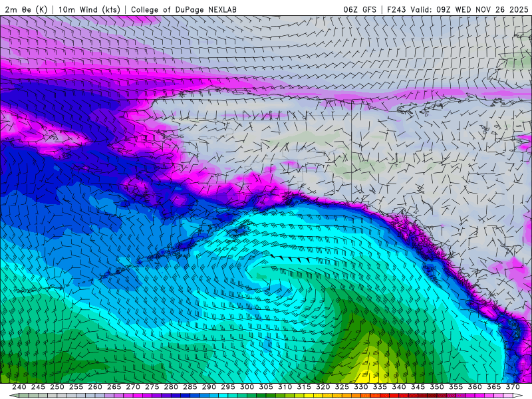Select the "College of DuPage NEXLAB" text
532x399 pixels.
(184, 9)
